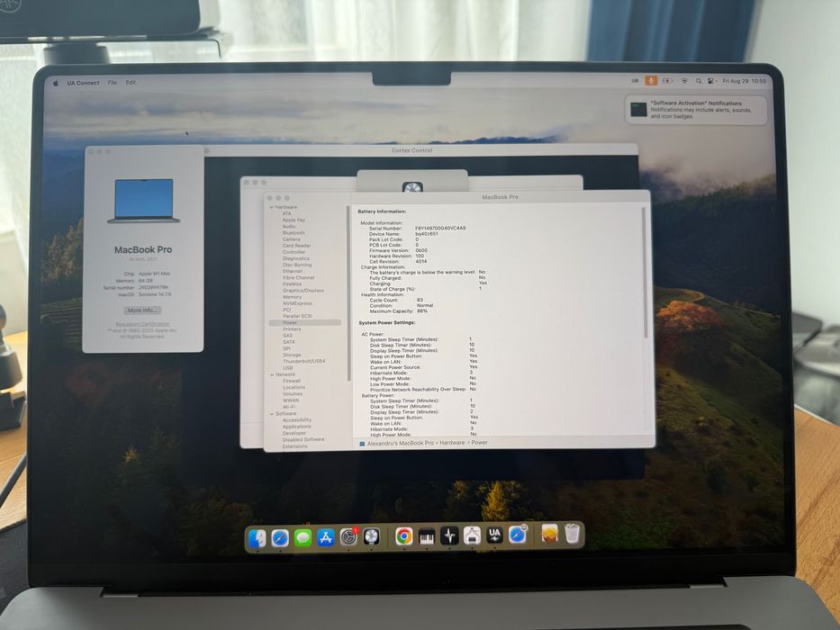This screenshot has height=630, width=840.
Task: Collapse the Software section in sidebar
Action: pos(272,414)
